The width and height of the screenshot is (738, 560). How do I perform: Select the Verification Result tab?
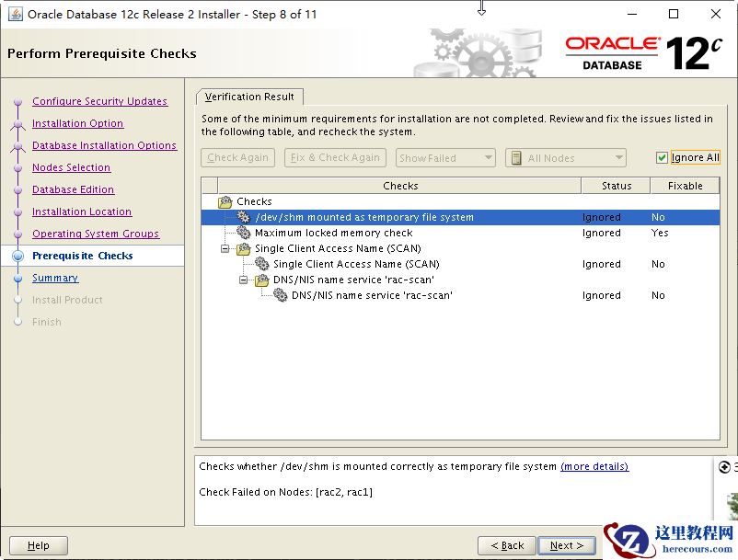click(x=249, y=97)
